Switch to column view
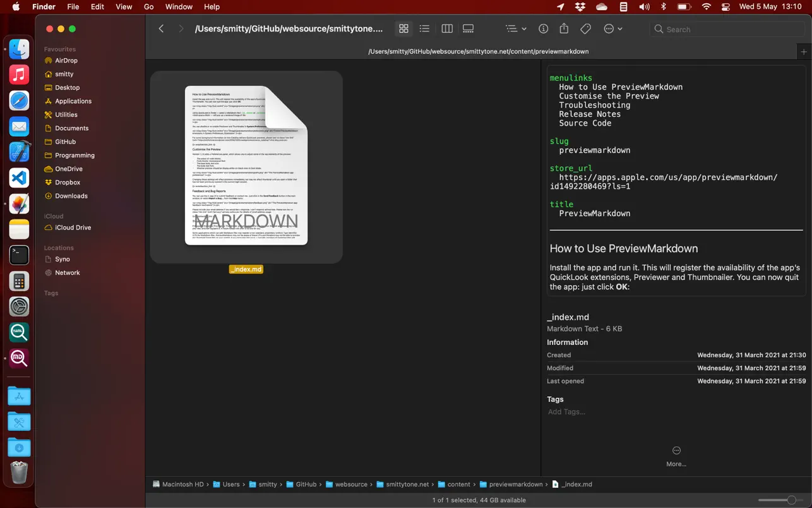 pos(447,29)
